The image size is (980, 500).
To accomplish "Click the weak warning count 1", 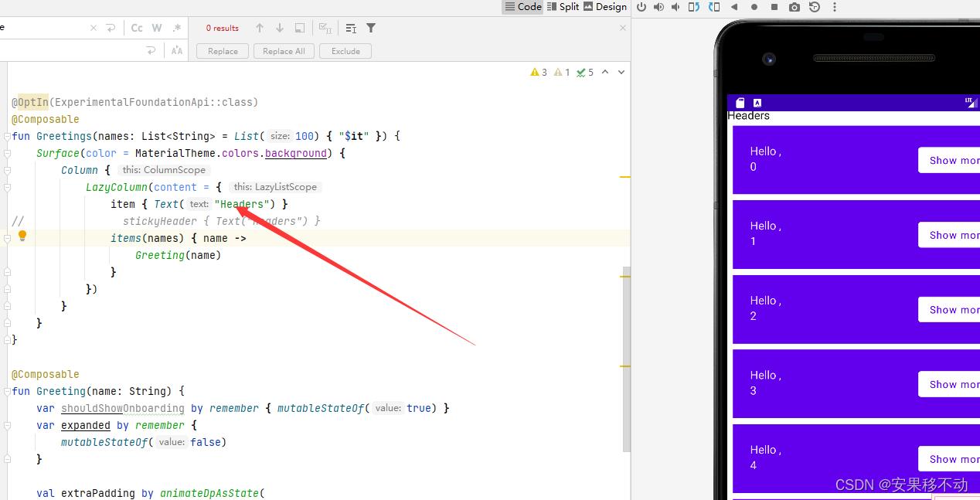I will pyautogui.click(x=562, y=73).
